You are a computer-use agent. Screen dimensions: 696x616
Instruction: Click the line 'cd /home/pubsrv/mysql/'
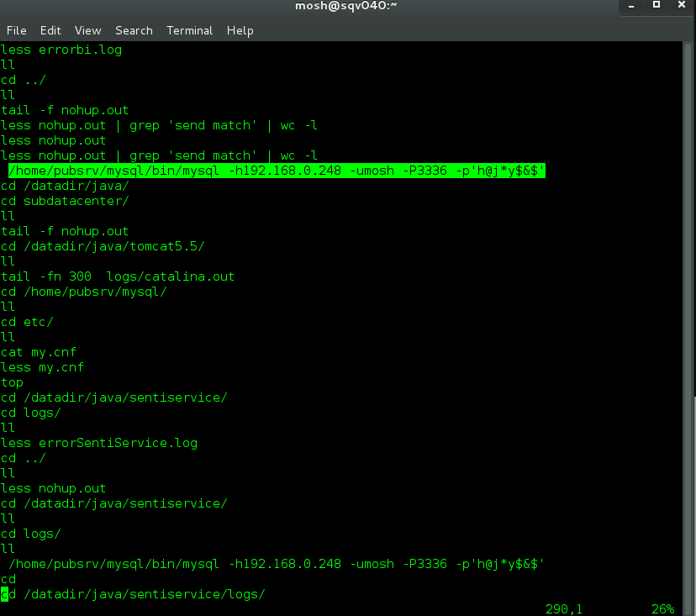coord(84,292)
